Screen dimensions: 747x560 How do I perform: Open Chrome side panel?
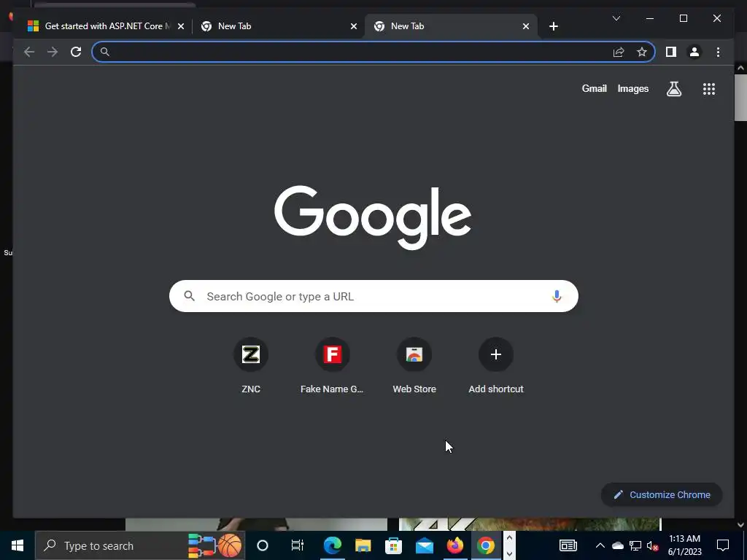coord(671,52)
